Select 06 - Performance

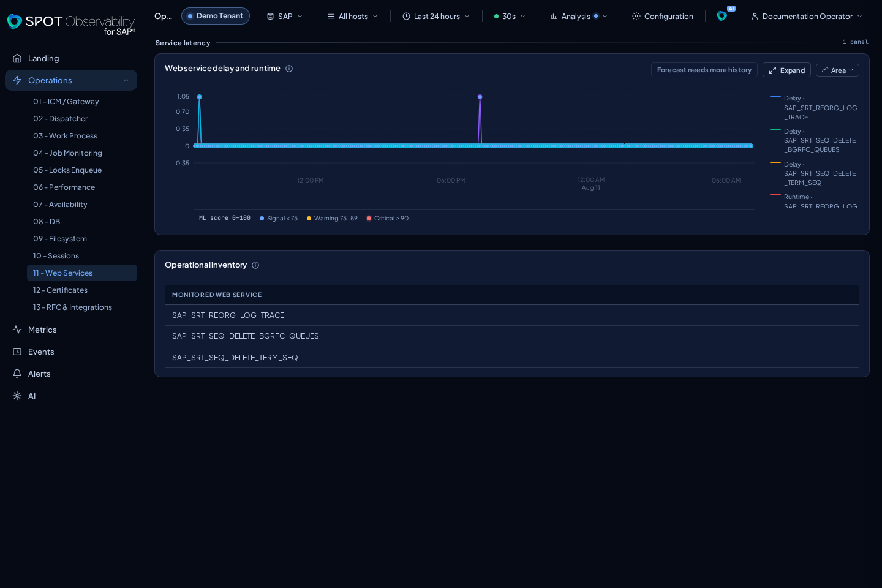tap(82, 187)
